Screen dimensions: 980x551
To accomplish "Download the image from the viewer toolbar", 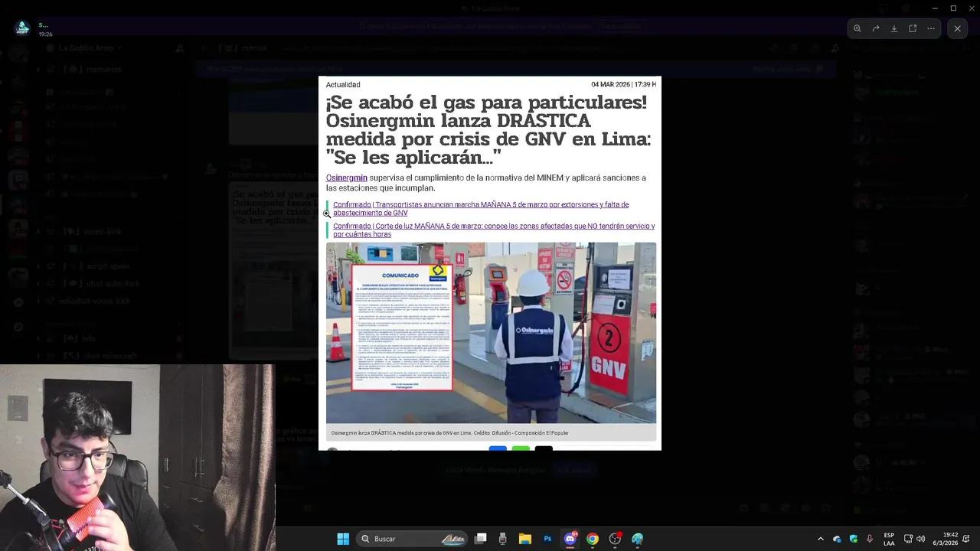I will pyautogui.click(x=894, y=28).
